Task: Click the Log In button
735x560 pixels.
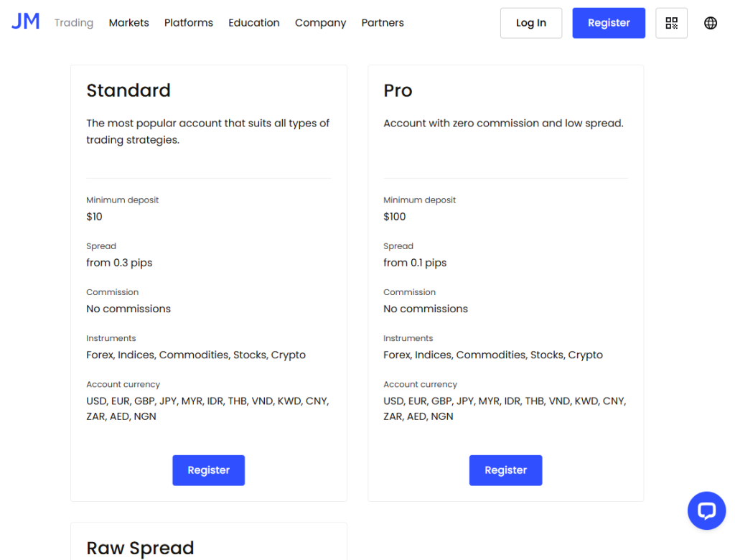Action: pyautogui.click(x=531, y=23)
